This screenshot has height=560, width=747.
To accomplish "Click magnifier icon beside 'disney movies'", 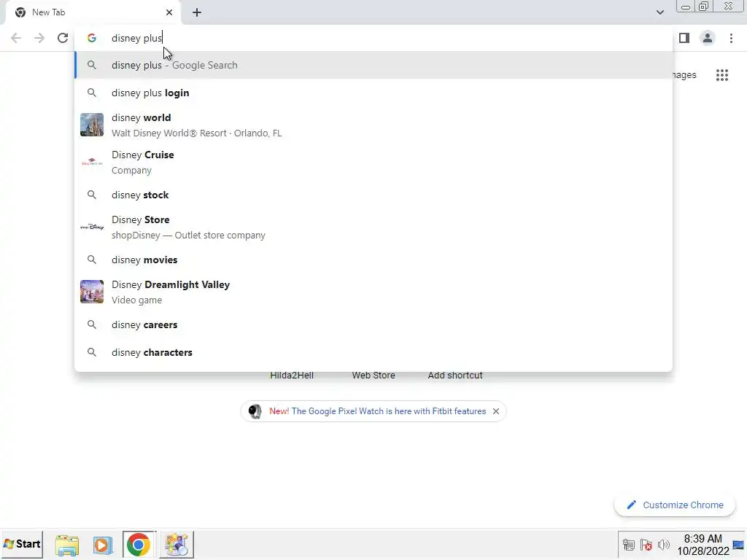I will (x=91, y=260).
